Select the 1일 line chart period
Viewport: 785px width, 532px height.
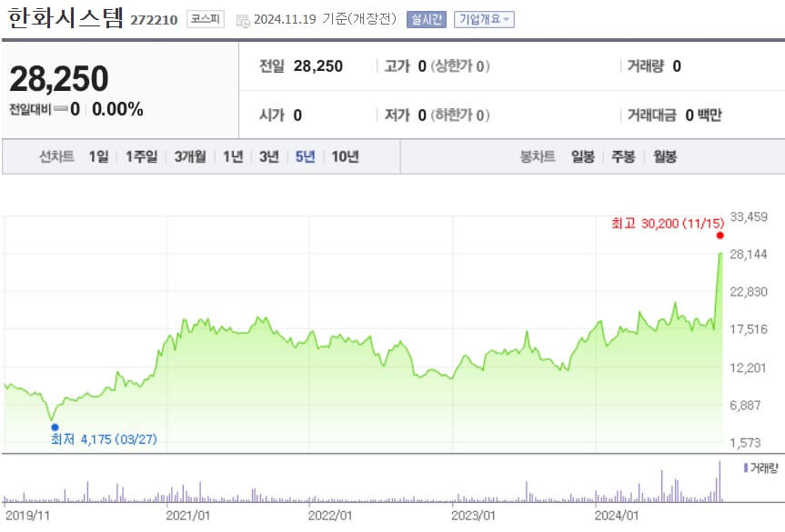[98, 156]
